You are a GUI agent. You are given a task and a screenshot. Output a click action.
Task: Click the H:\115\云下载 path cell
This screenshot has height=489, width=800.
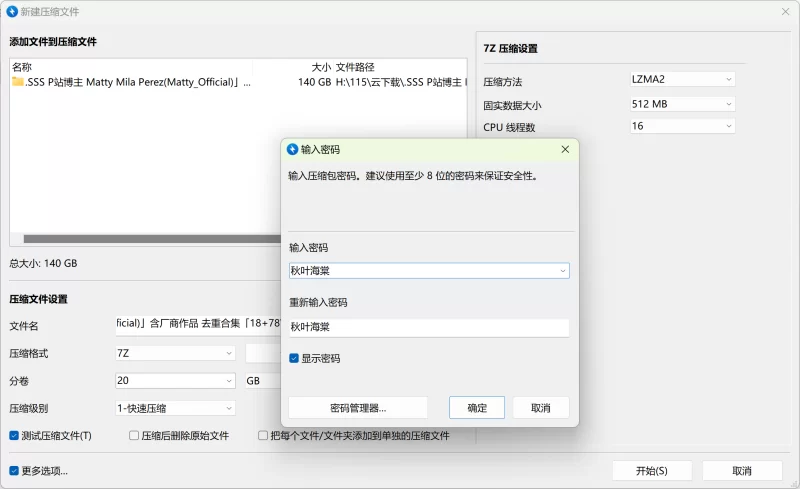point(401,82)
